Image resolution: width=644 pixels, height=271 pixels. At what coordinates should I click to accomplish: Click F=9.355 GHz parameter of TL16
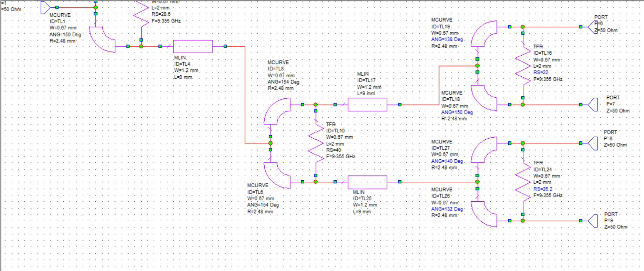(x=548, y=79)
